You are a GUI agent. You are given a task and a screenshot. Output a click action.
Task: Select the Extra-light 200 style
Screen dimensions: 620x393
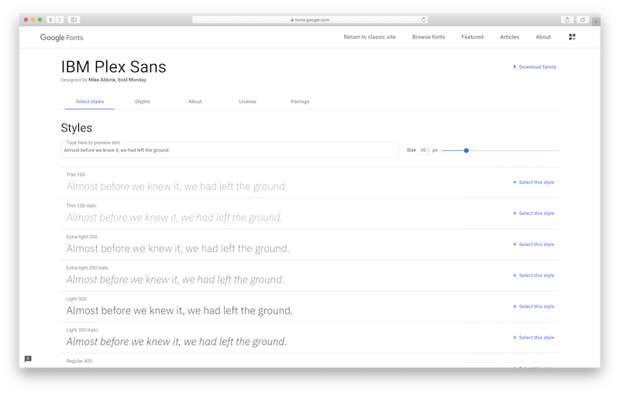(x=534, y=244)
